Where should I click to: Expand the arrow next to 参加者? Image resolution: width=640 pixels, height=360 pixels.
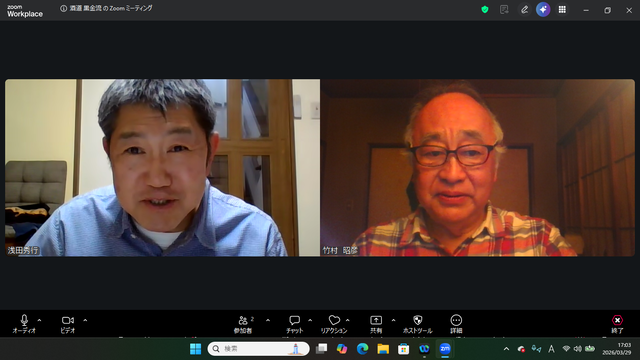tap(268, 320)
